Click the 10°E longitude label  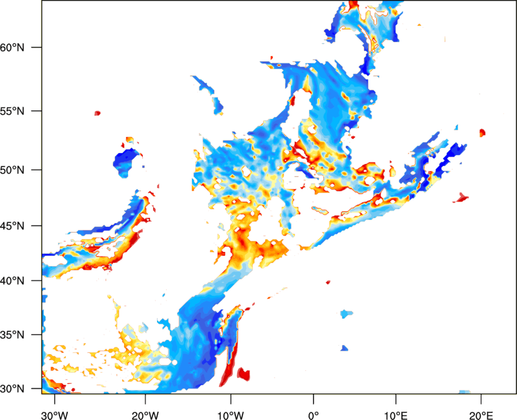click(396, 415)
